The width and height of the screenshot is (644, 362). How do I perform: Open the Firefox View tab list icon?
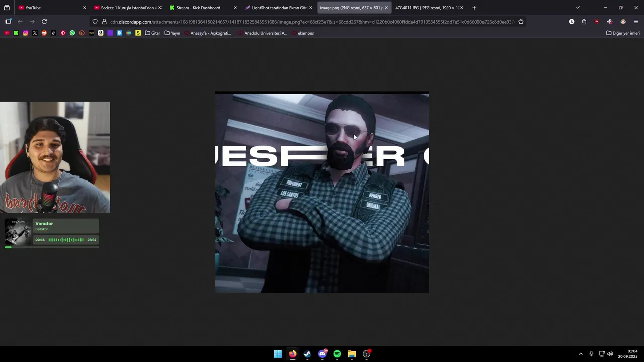click(7, 8)
